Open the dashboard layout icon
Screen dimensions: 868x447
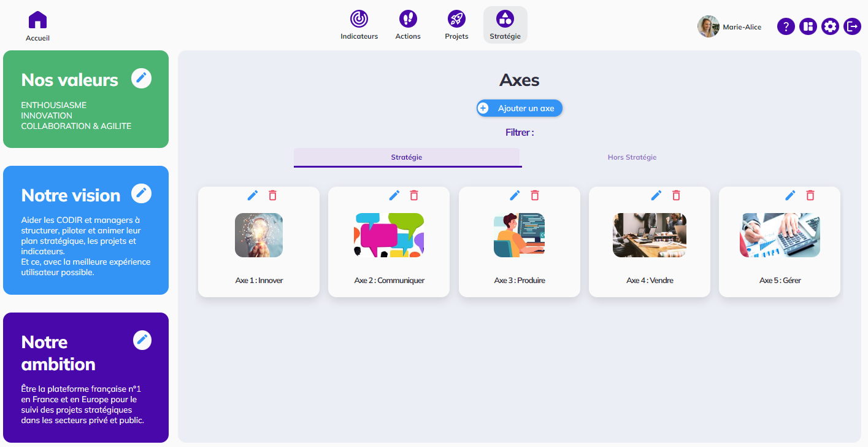[x=808, y=26]
